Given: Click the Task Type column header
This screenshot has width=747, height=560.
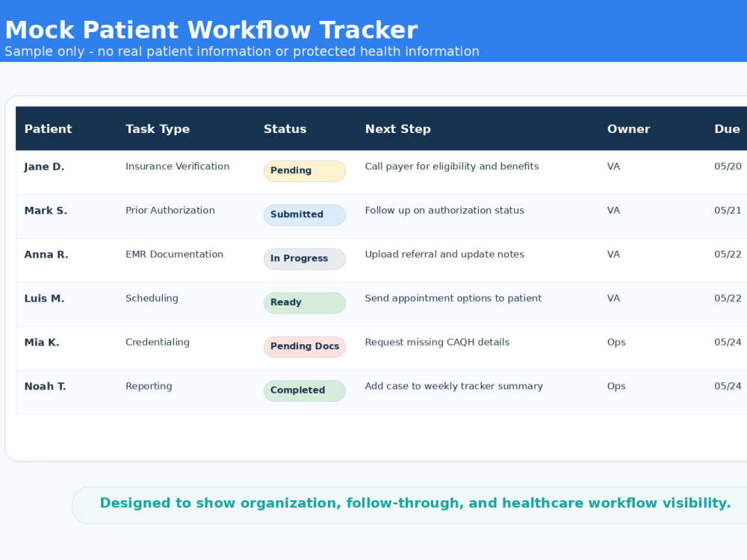Looking at the screenshot, I should (x=158, y=129).
